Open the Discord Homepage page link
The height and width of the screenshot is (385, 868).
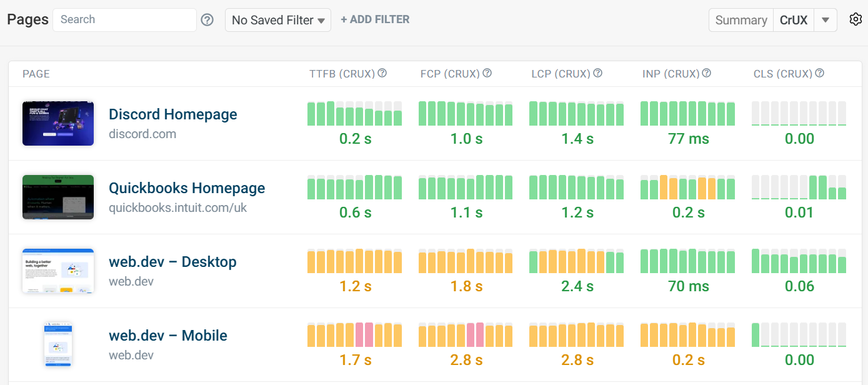pyautogui.click(x=173, y=114)
